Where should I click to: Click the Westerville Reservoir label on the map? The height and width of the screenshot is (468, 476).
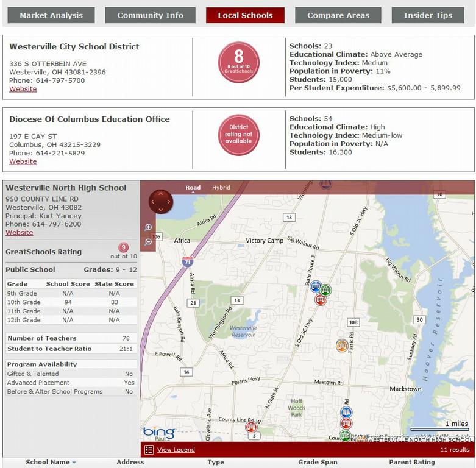(243, 331)
